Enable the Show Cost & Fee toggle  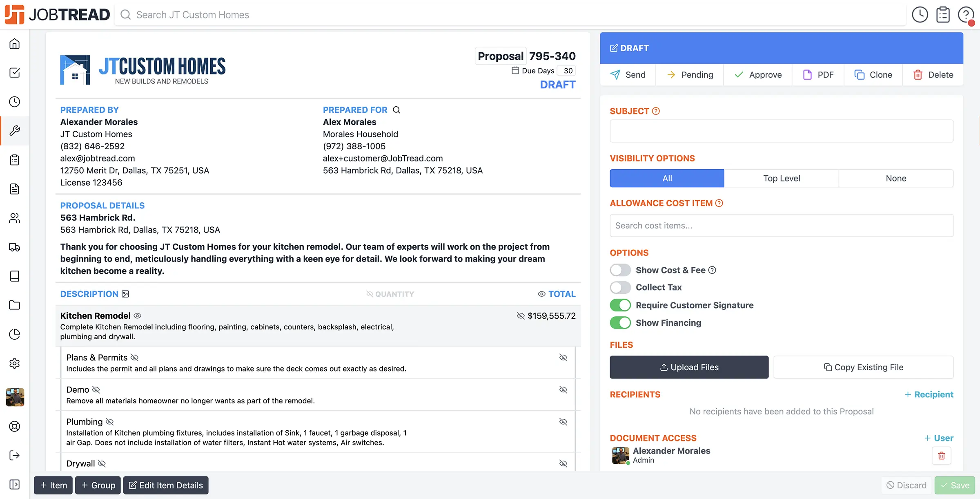pos(620,270)
